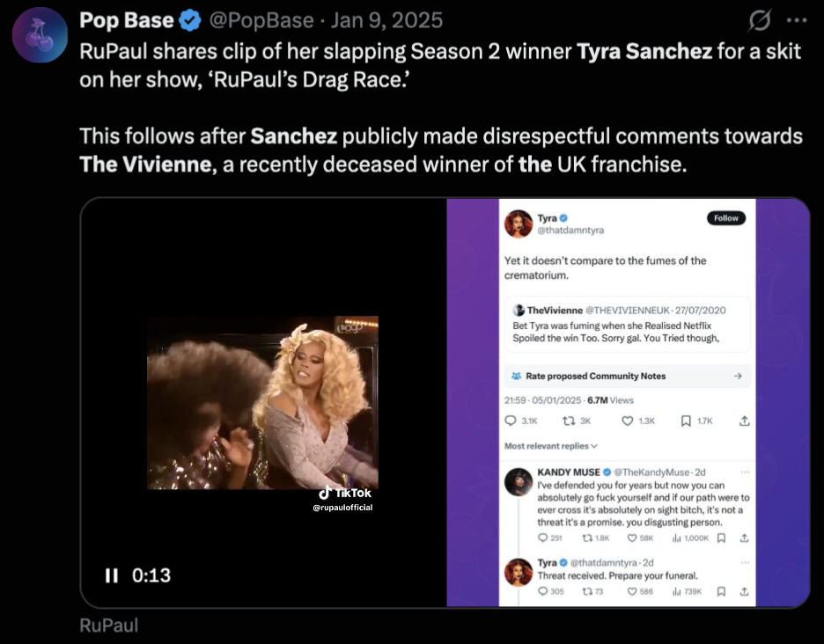824x644 pixels.
Task: Click the repost icon showing 3K
Action: click(567, 421)
